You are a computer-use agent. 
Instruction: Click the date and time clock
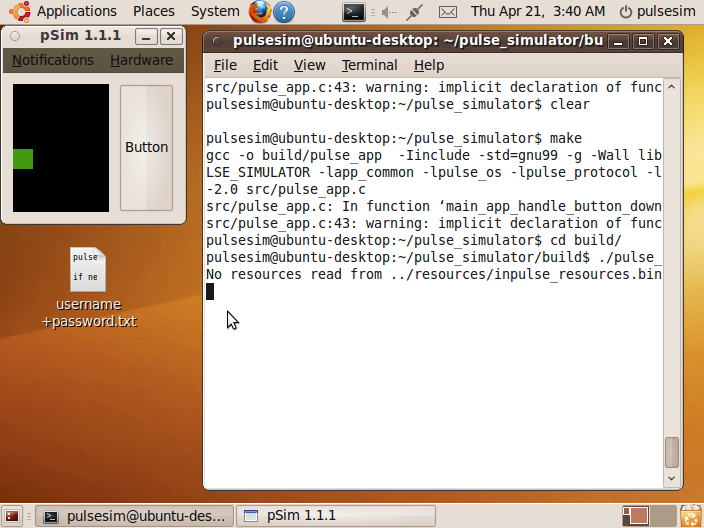537,12
